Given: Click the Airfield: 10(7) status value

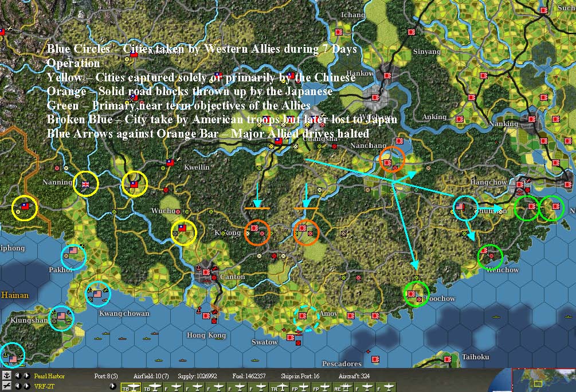Looking at the screenshot, I should coord(151,376).
